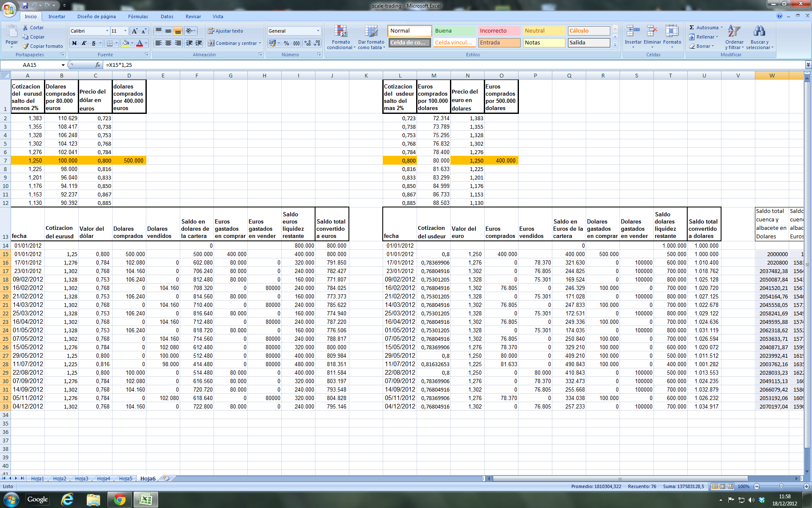Open the font name dropdown (Calibri)
Image resolution: width=812 pixels, height=508 pixels.
click(107, 31)
